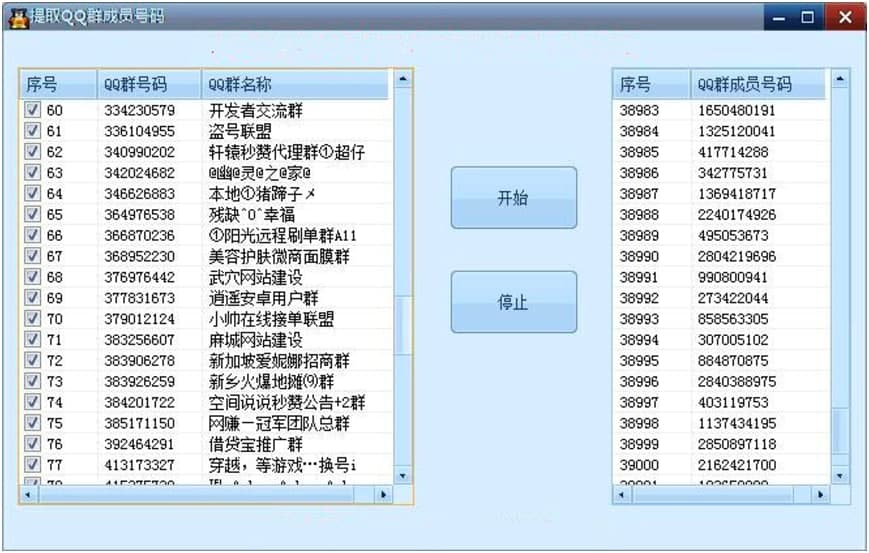Select group number 383256607
This screenshot has width=869, height=553.
139,340
